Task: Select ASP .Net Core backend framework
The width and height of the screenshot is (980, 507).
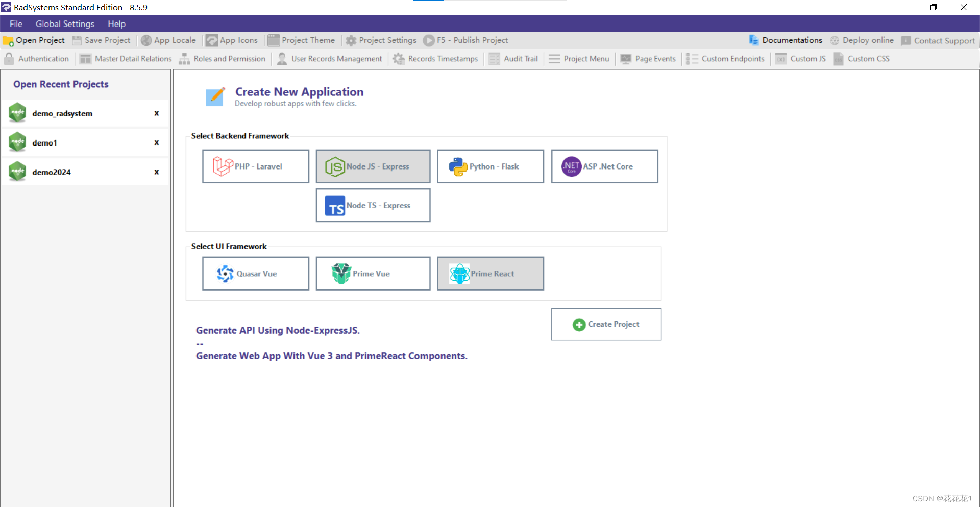Action: 605,166
